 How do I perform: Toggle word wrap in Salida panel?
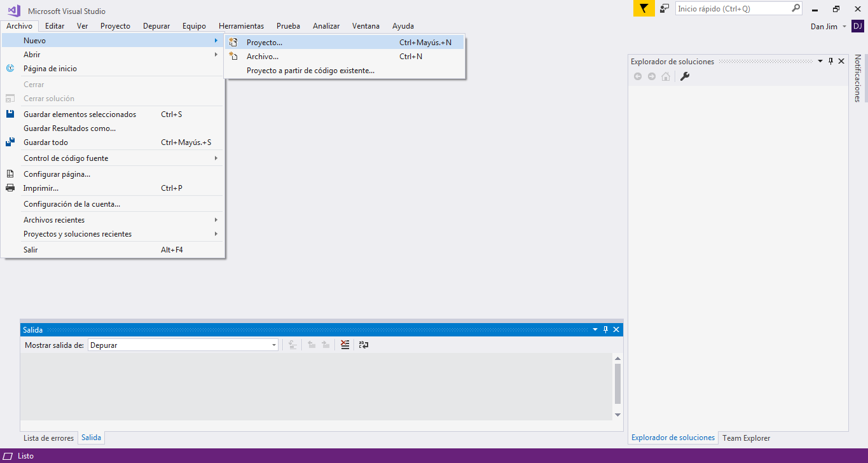pos(364,345)
